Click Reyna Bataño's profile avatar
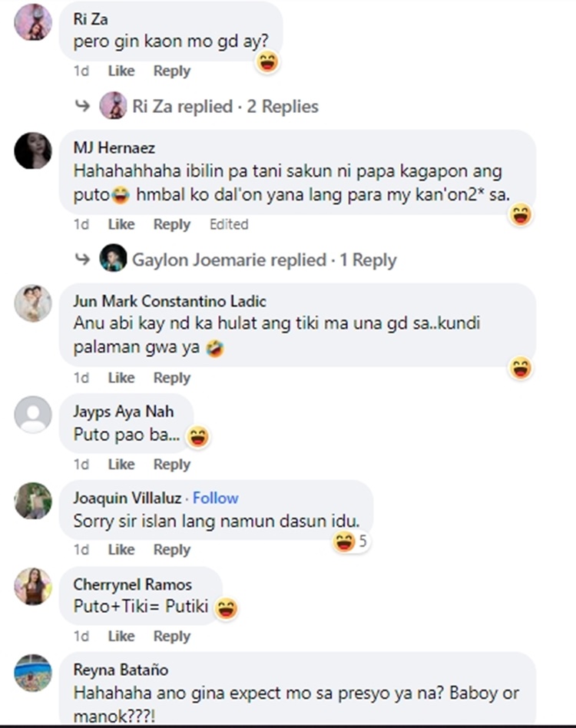This screenshot has width=576, height=728. [x=33, y=673]
